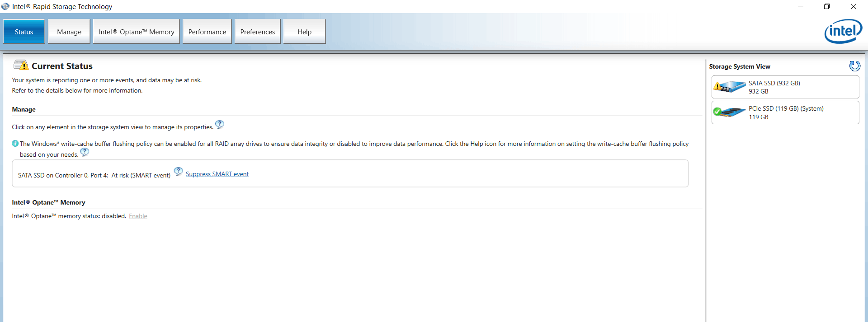Open the Preferences tab

tap(258, 32)
